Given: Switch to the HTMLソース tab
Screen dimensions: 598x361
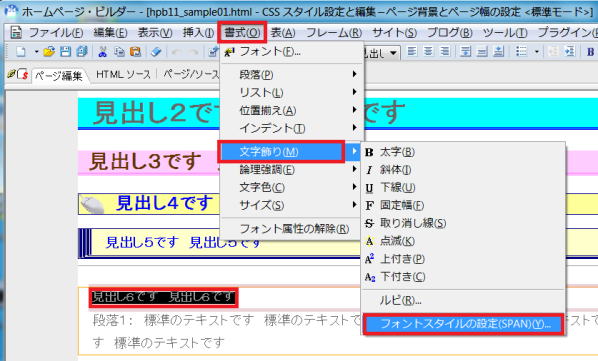Looking at the screenshot, I should click(124, 74).
